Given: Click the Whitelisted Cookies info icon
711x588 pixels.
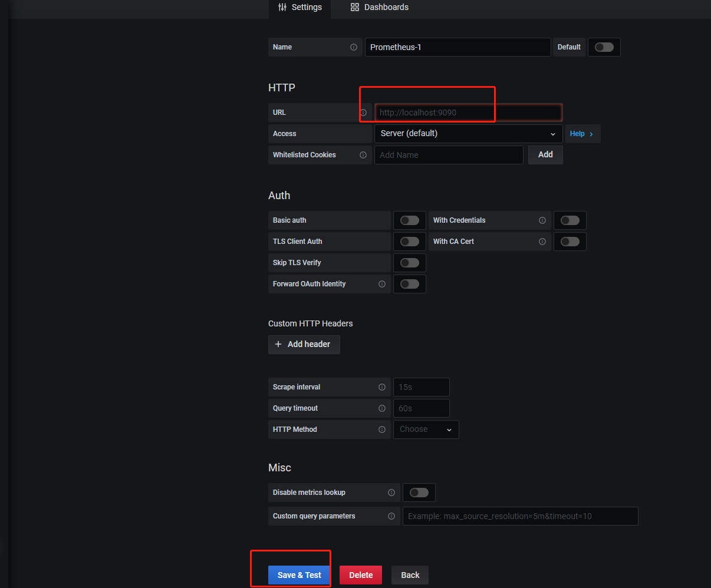Looking at the screenshot, I should [363, 155].
